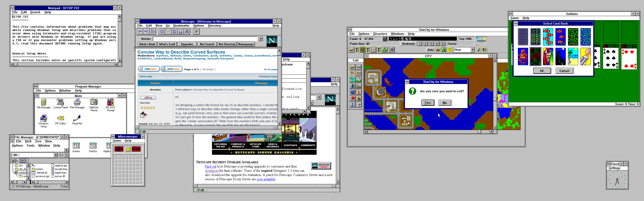Open Bookmarks menu in Netscape

click(x=181, y=25)
